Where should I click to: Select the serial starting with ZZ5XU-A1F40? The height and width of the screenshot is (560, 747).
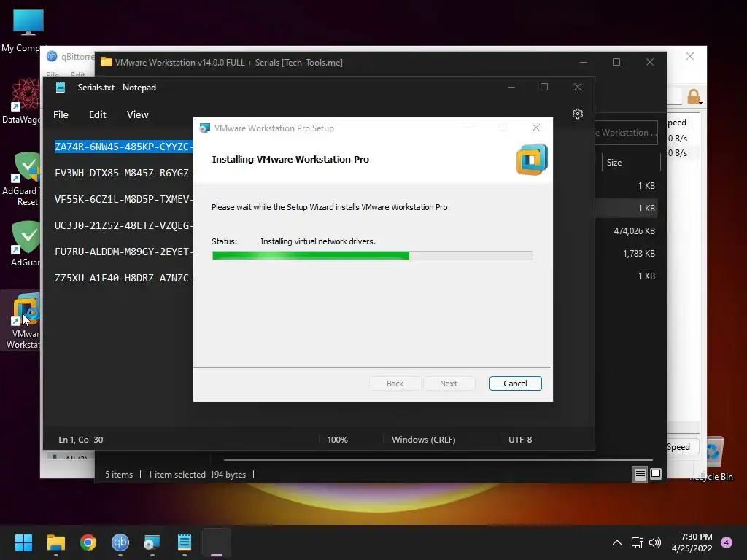pos(124,278)
